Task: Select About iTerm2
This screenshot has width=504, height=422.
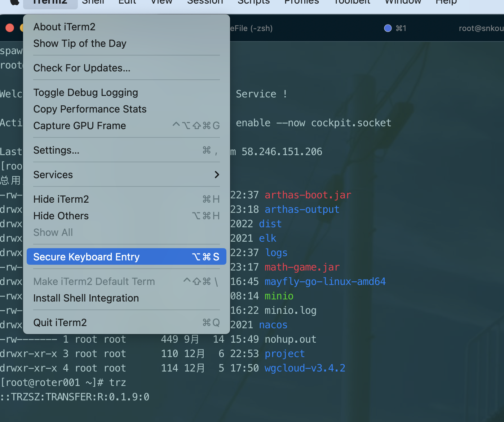Action: tap(64, 27)
